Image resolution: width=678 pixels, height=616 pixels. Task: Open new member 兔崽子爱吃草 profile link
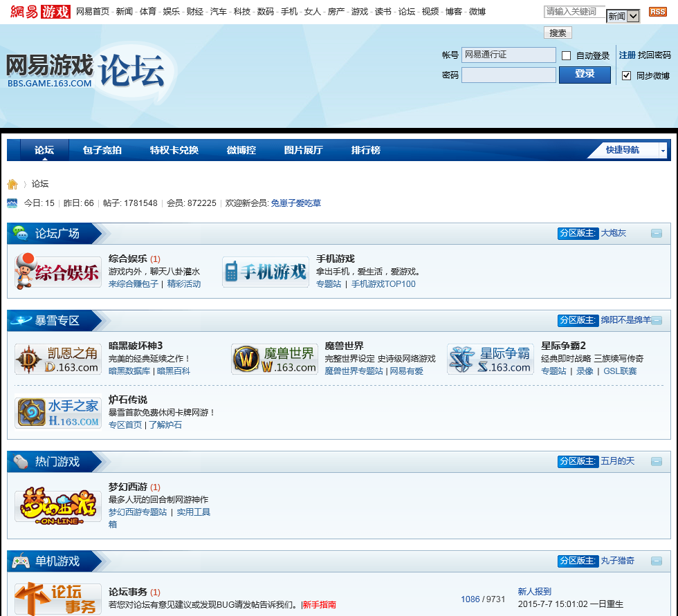click(x=296, y=203)
